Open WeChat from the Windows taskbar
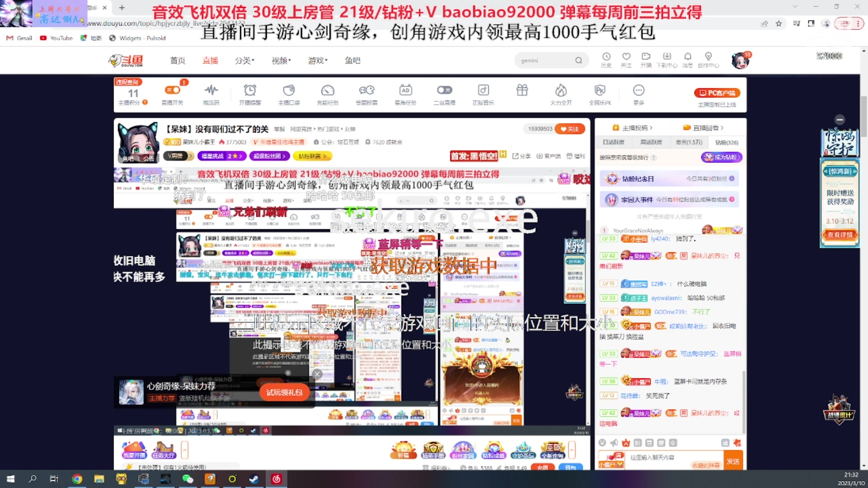Screen dimensions: 868x488 188,479
